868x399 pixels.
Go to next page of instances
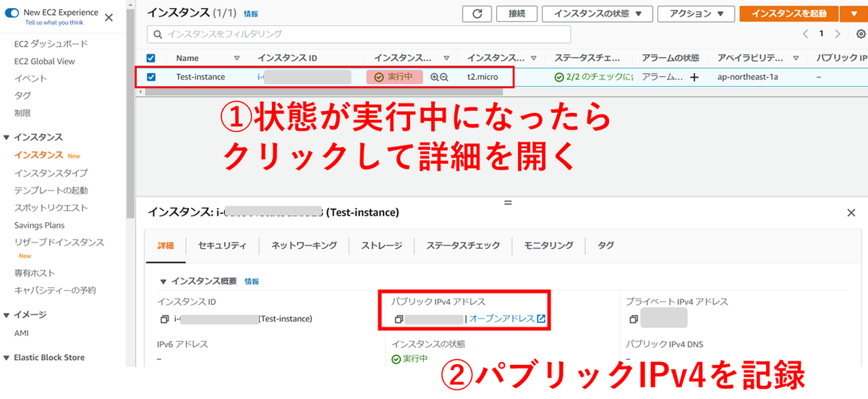tap(838, 34)
